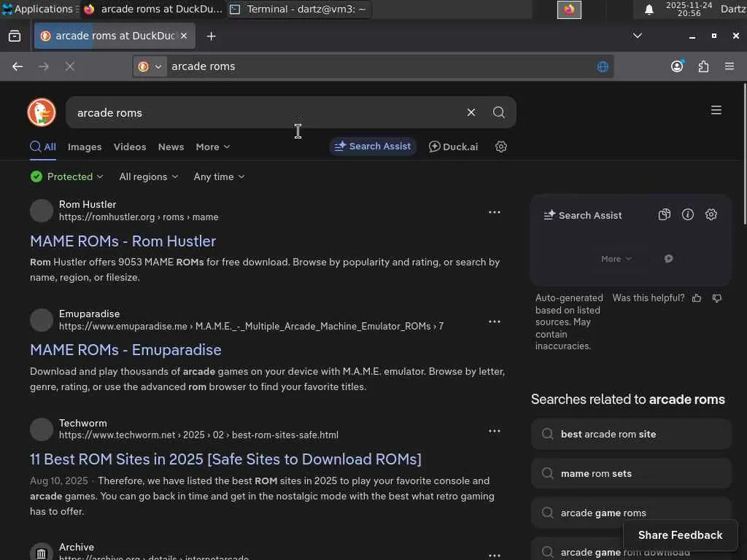This screenshot has height=560, width=747.
Task: Copy Search Assist answer icon
Action: (x=664, y=215)
